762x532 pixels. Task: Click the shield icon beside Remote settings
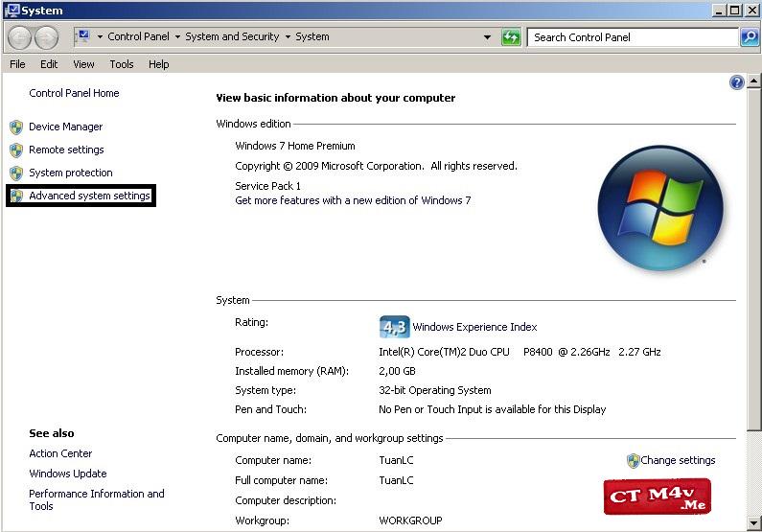(15, 150)
